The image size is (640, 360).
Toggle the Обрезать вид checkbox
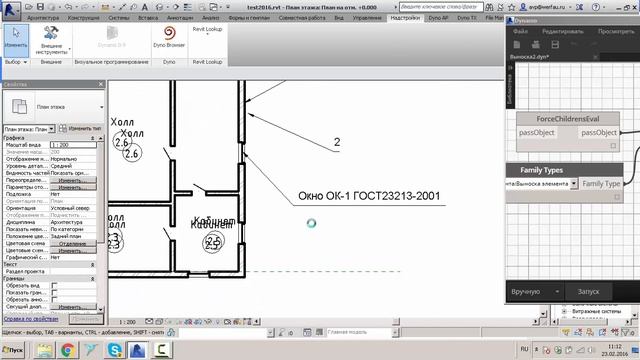(54, 285)
